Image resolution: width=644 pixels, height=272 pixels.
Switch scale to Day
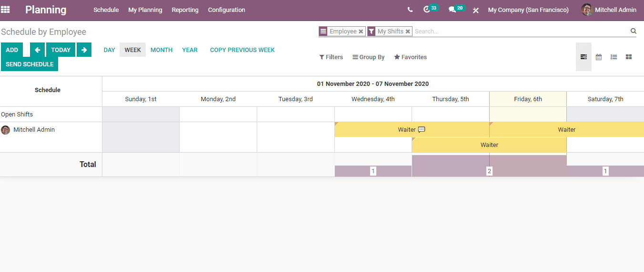pyautogui.click(x=110, y=50)
